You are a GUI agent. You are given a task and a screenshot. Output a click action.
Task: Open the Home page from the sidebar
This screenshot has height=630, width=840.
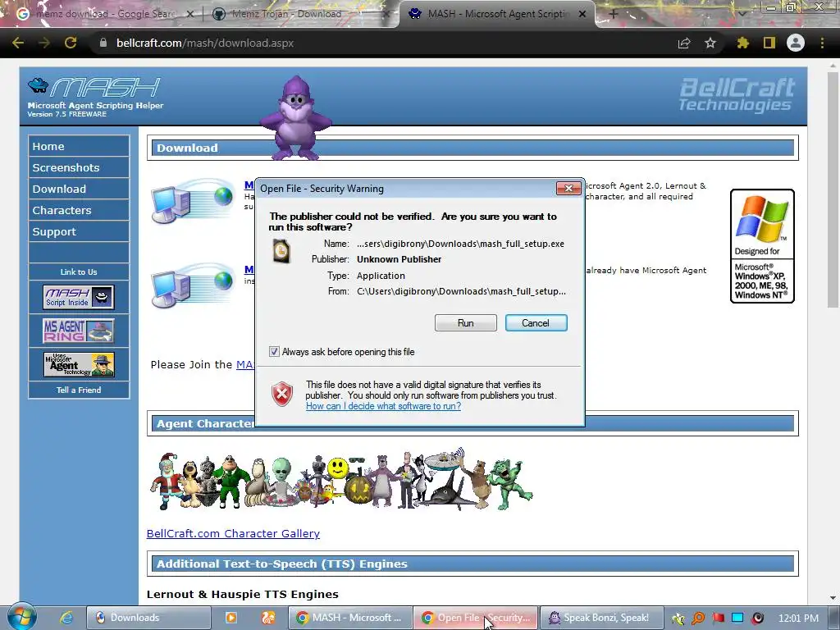coord(79,146)
